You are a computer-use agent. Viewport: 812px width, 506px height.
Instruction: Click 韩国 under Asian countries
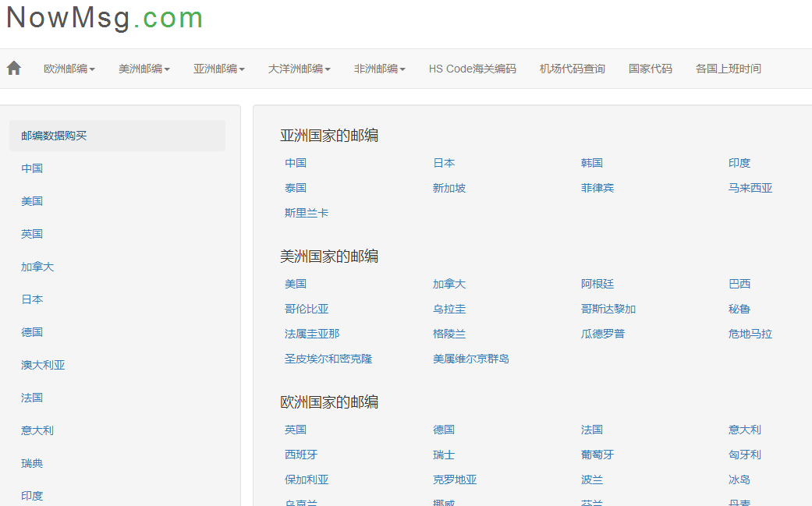point(592,163)
